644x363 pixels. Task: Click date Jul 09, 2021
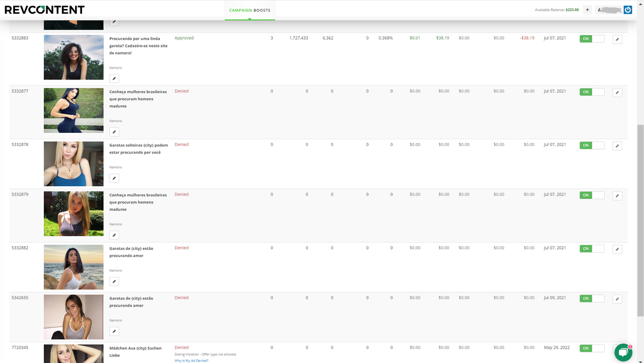555,298
